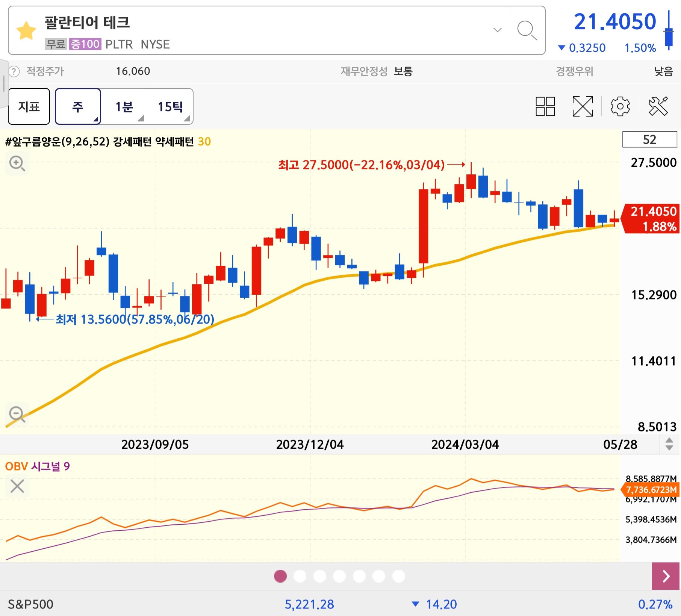Tap 재무안정성 보통 rating
This screenshot has height=616, width=681.
pyautogui.click(x=377, y=71)
